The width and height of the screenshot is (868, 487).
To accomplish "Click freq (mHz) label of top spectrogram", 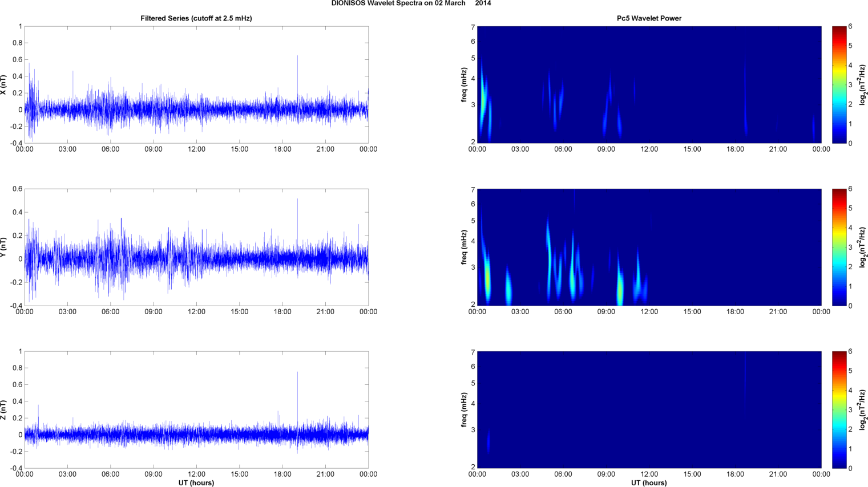I will coord(465,85).
